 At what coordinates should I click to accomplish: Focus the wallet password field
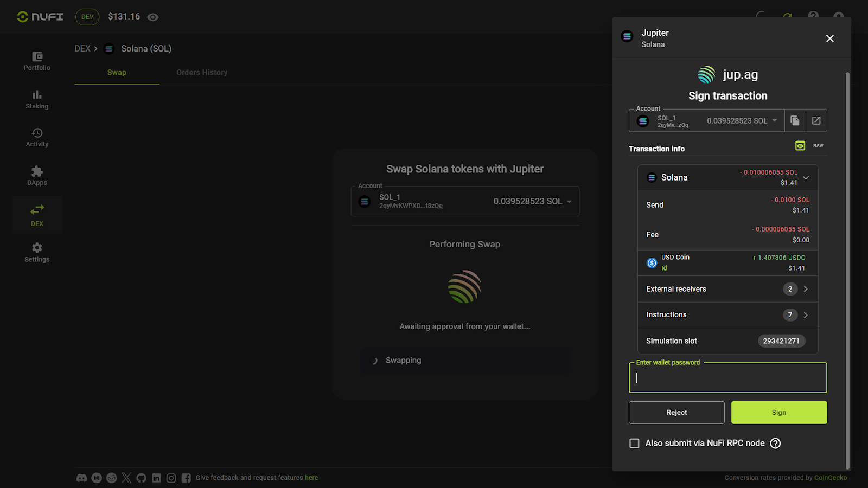(727, 378)
